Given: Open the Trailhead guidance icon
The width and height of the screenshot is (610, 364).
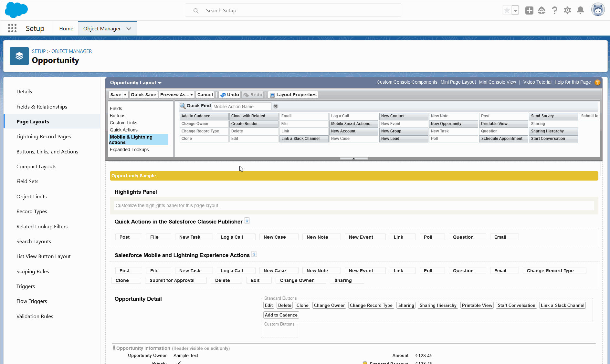Looking at the screenshot, I should click(x=542, y=10).
